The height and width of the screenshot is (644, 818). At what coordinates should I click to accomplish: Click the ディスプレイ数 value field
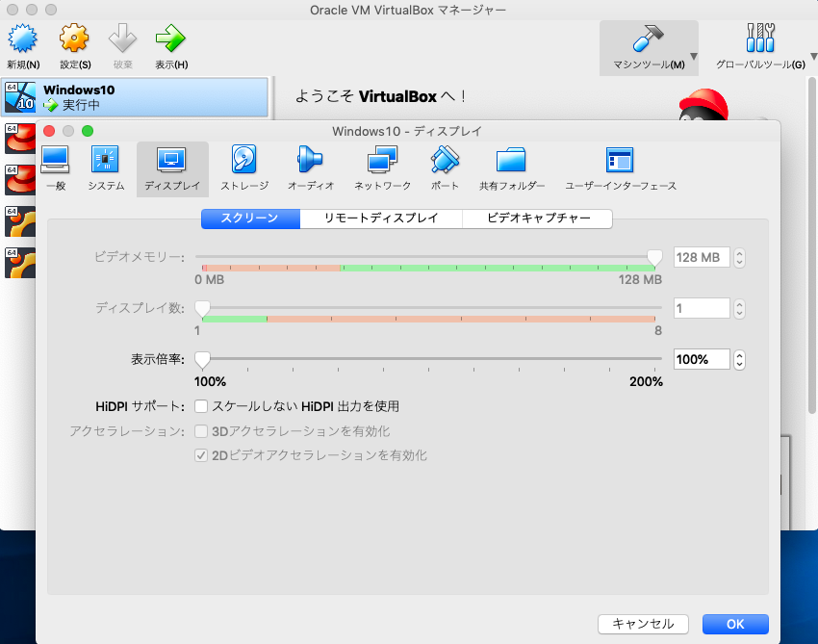(702, 308)
